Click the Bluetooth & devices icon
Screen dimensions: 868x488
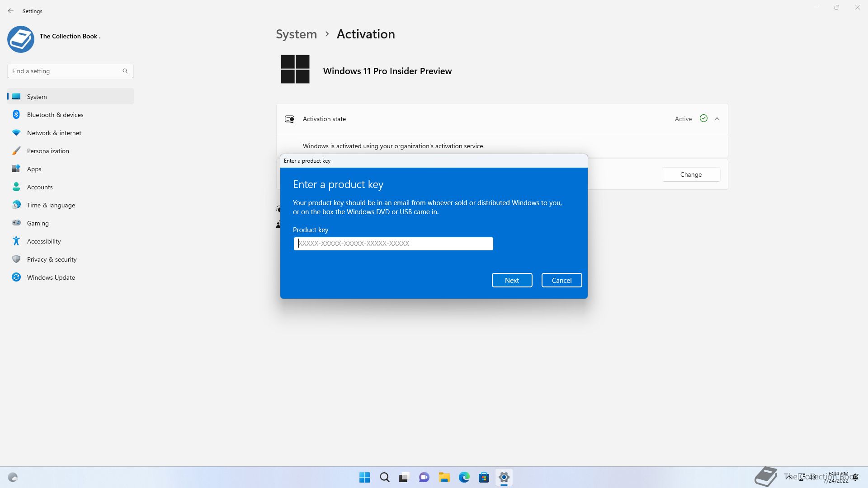click(16, 115)
